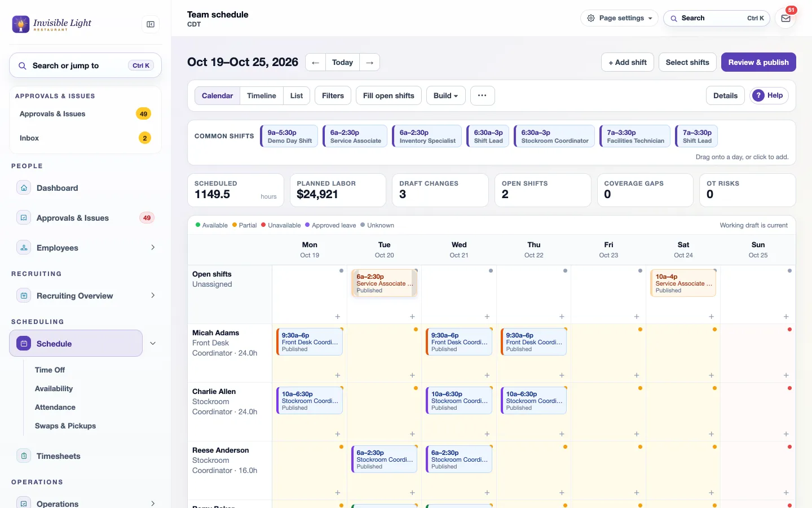The height and width of the screenshot is (508, 812).
Task: Click Fill open shifts button
Action: click(389, 95)
